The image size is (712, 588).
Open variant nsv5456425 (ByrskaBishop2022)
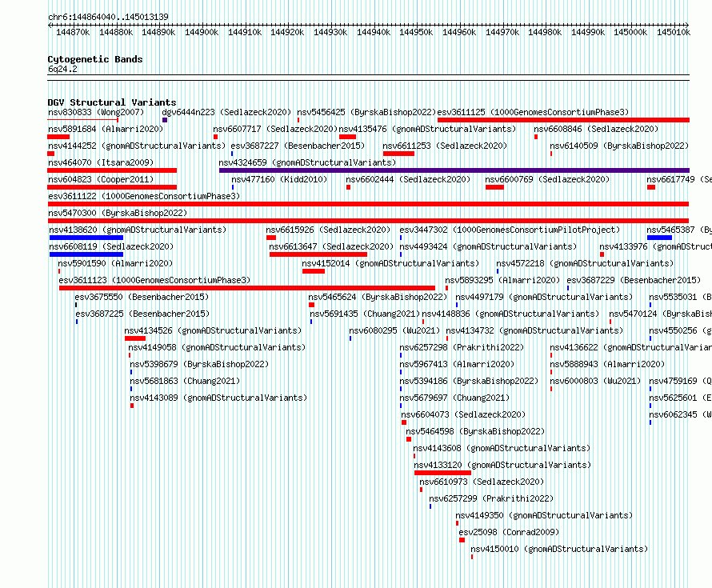click(x=366, y=112)
